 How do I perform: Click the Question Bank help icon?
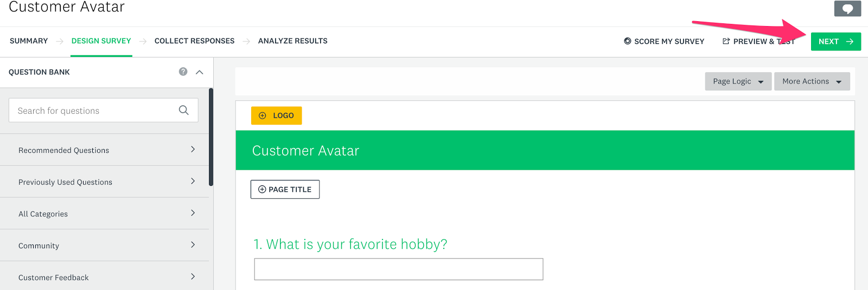183,72
